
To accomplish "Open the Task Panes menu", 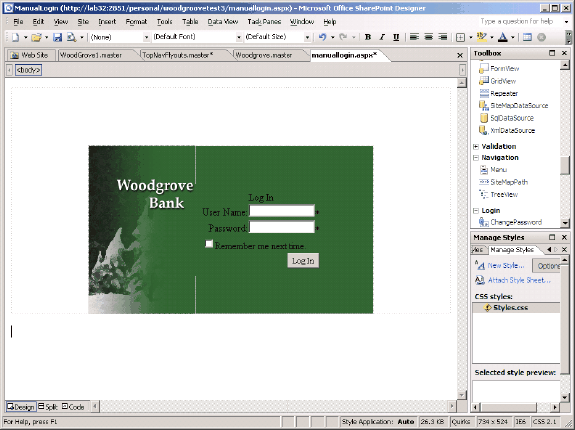I will click(x=264, y=22).
